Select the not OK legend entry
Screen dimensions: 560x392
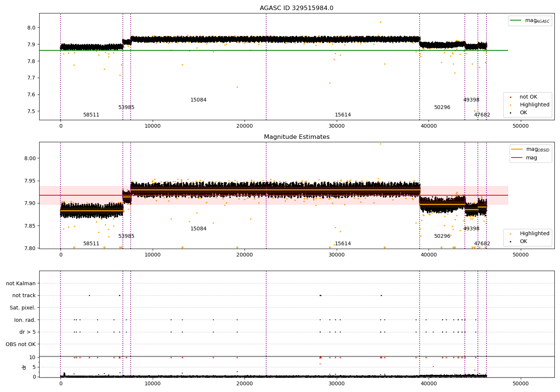point(524,97)
